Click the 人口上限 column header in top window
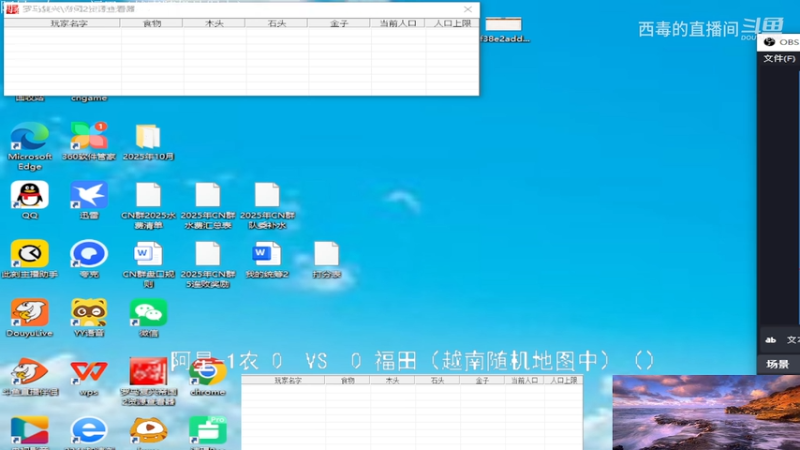Viewport: 800px width, 450px height. click(453, 23)
